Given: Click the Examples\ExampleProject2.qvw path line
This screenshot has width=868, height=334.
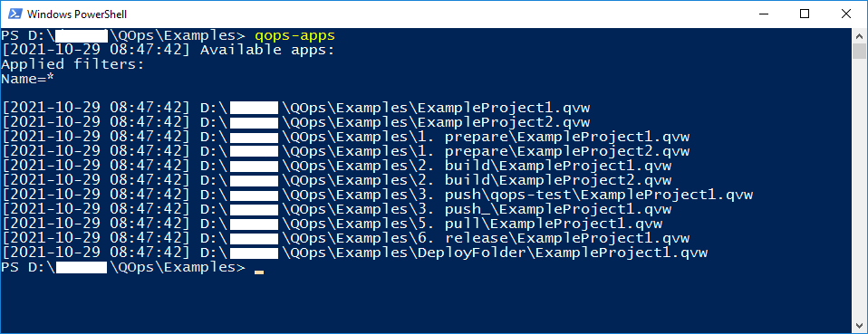Looking at the screenshot, I should click(296, 122).
